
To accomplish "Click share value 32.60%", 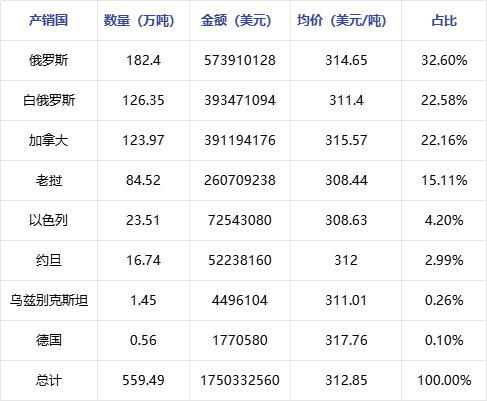I will point(444,60).
